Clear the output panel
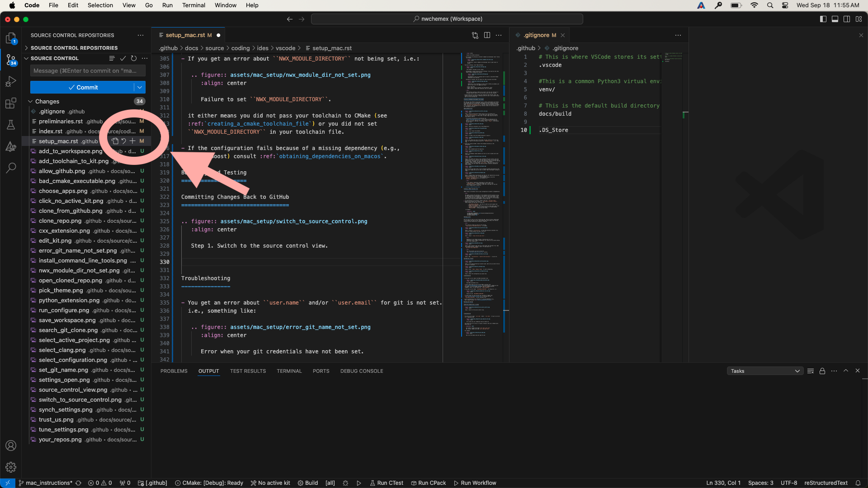868x488 pixels. pyautogui.click(x=811, y=371)
